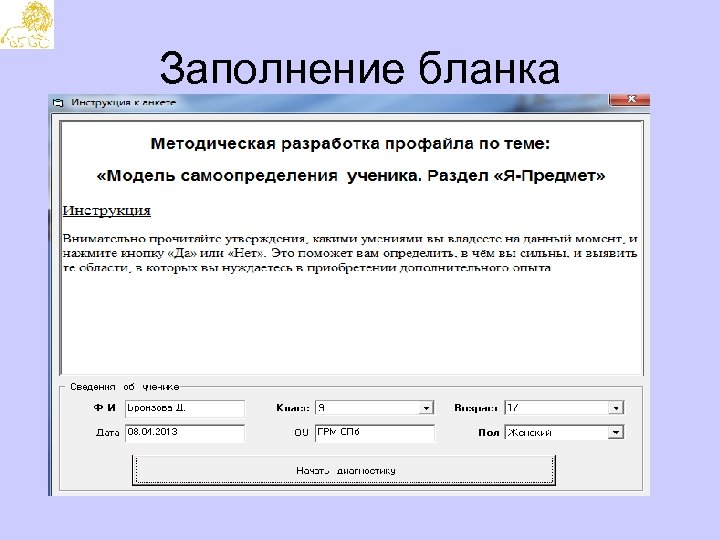Image resolution: width=720 pixels, height=540 pixels.
Task: Click the Методическая разработка профайла heading
Action: [x=350, y=144]
